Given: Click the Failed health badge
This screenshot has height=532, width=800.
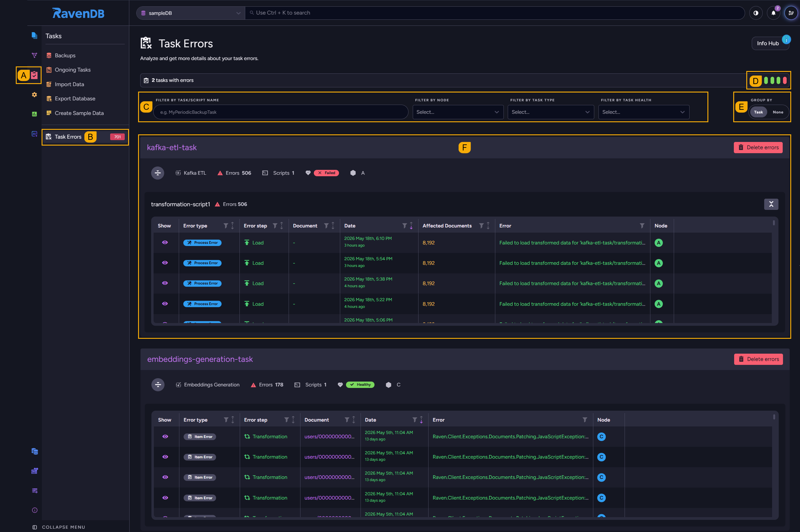Looking at the screenshot, I should click(x=326, y=173).
